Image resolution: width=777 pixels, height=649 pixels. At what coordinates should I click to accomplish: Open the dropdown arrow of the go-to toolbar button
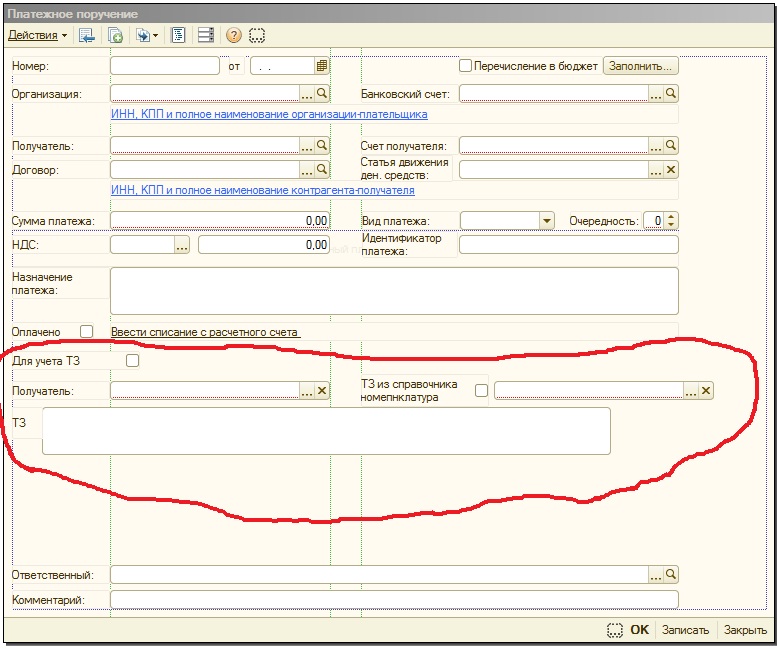156,36
